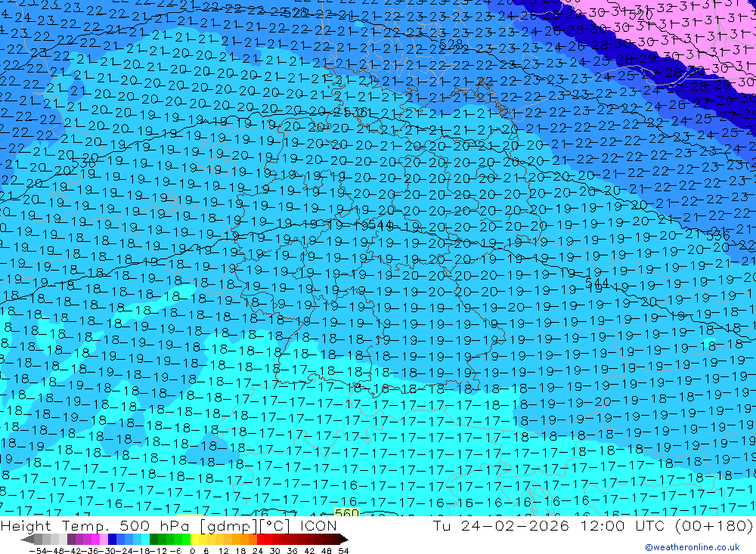Click the '-54' legend scale value

[38, 551]
